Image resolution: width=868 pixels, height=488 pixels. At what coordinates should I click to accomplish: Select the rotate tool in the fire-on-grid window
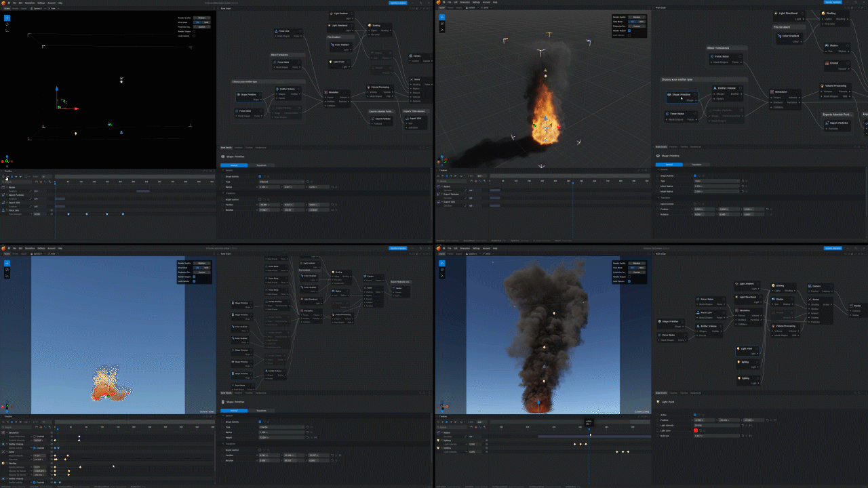point(441,24)
